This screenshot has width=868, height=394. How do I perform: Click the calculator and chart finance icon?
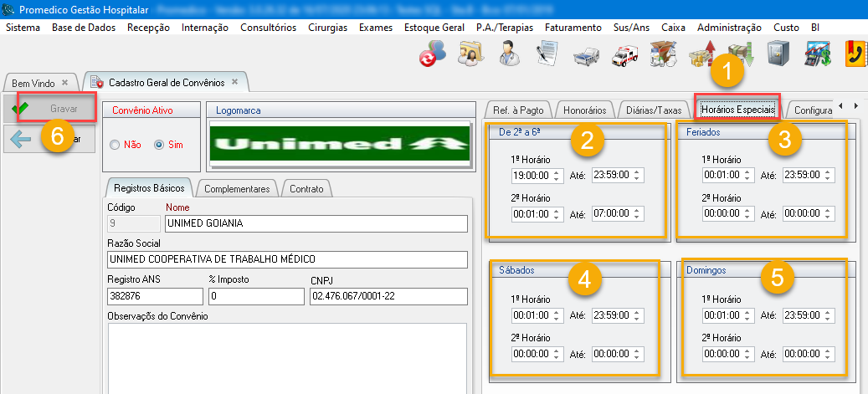(x=818, y=54)
